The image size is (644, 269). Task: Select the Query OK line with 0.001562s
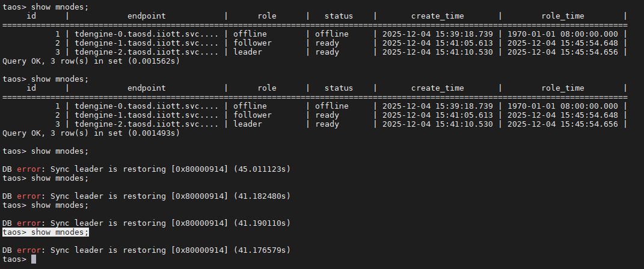[91, 61]
